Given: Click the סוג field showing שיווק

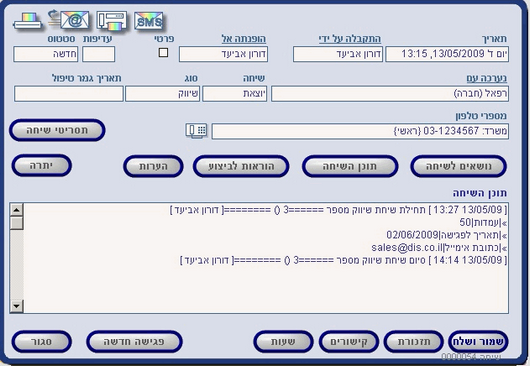Looking at the screenshot, I should click(163, 94).
